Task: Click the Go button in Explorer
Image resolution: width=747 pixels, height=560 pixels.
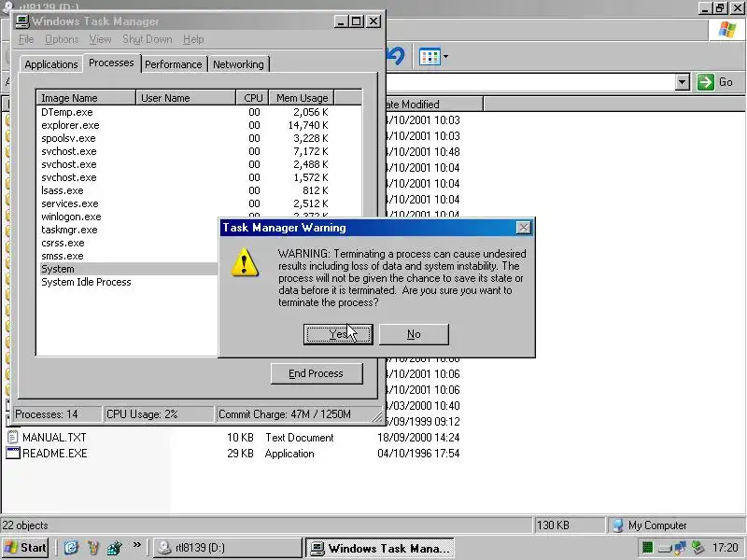Action: pyautogui.click(x=714, y=82)
